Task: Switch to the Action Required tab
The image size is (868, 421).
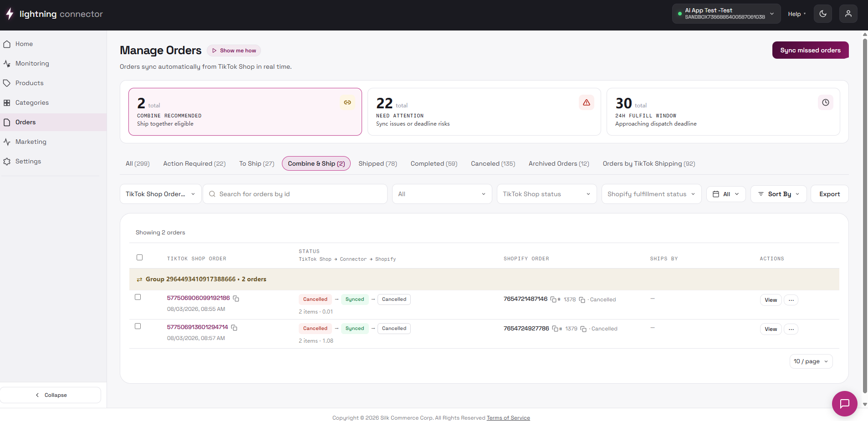Action: coord(194,163)
